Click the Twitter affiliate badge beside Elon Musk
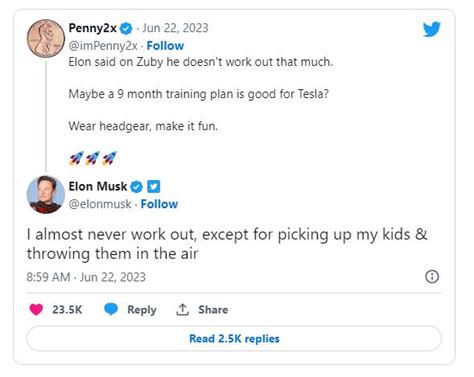Image resolution: width=474 pixels, height=377 pixels. click(154, 187)
